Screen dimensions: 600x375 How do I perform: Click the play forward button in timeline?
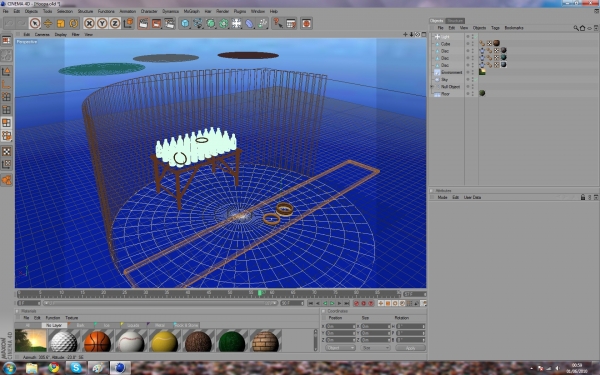[332, 303]
